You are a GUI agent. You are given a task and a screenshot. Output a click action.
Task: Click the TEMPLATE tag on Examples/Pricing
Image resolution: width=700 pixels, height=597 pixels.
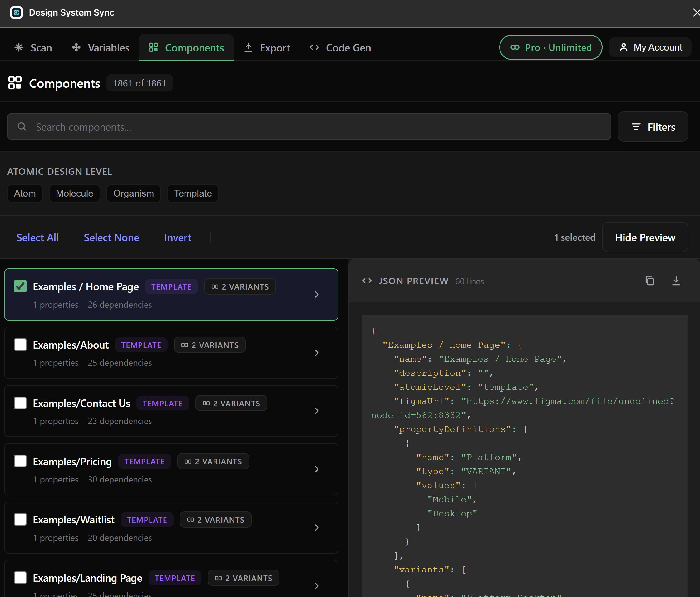(x=144, y=462)
